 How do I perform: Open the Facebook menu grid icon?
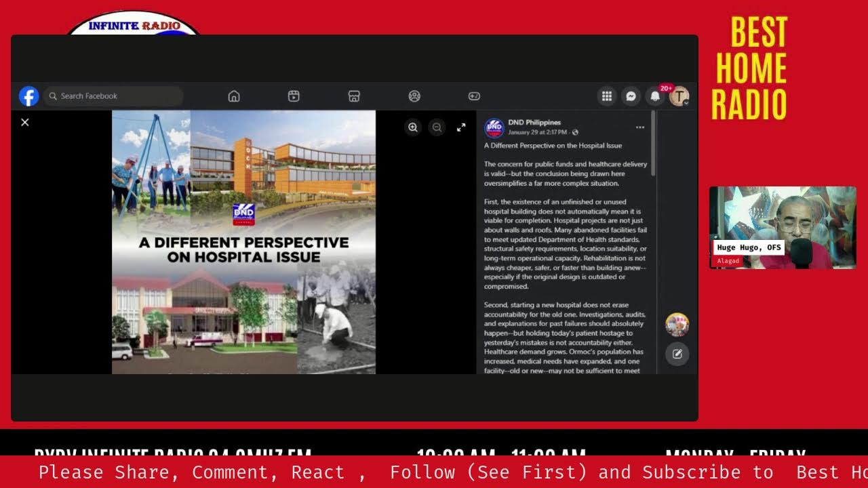[607, 96]
